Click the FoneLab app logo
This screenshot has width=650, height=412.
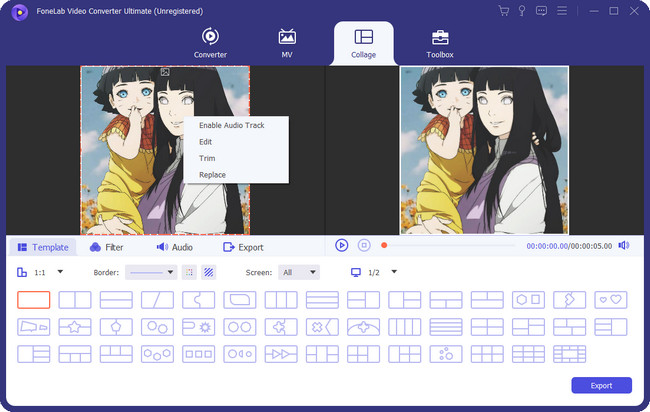19,12
